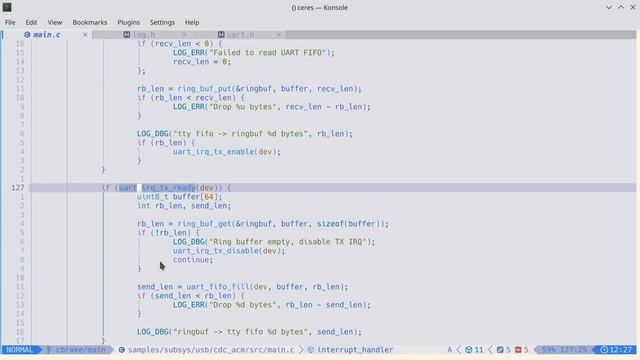Image resolution: width=640 pixels, height=360 pixels.
Task: Click the red error count icon
Action: [518, 350]
